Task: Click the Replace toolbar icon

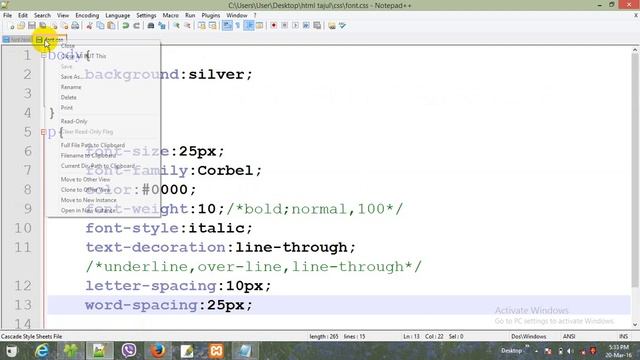Action: (162, 26)
